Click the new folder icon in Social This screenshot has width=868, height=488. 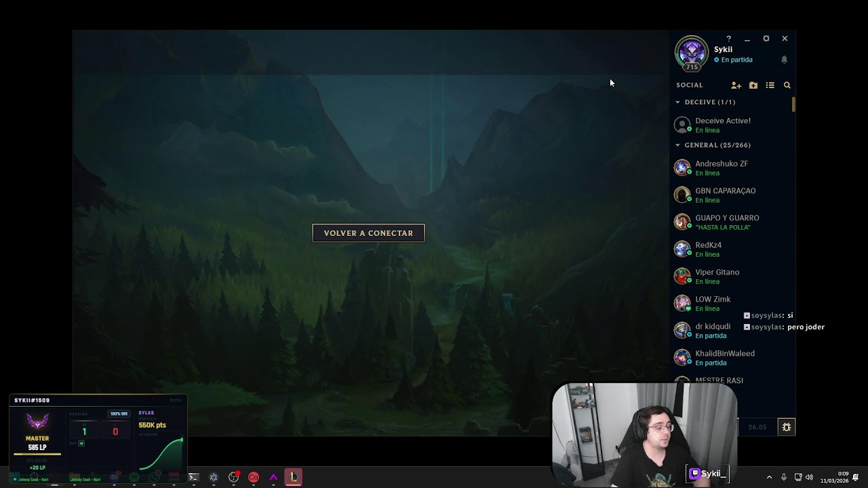tap(753, 85)
